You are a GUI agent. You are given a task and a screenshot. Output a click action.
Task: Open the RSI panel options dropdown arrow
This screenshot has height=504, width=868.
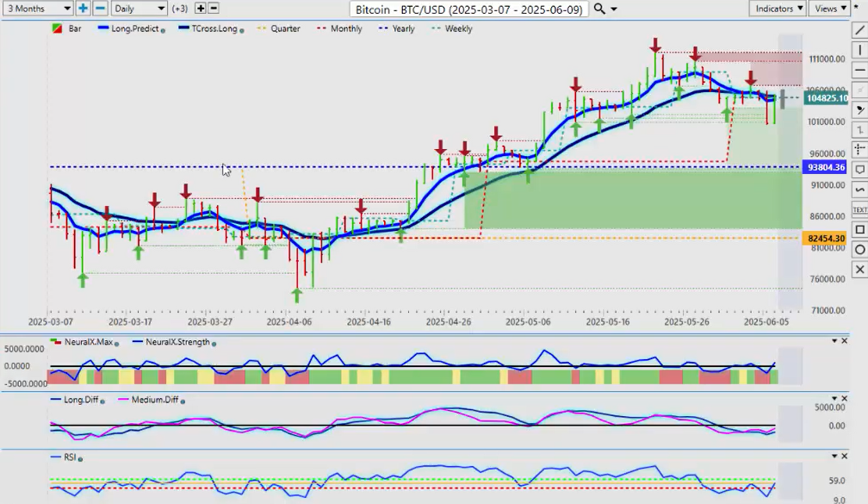click(834, 456)
